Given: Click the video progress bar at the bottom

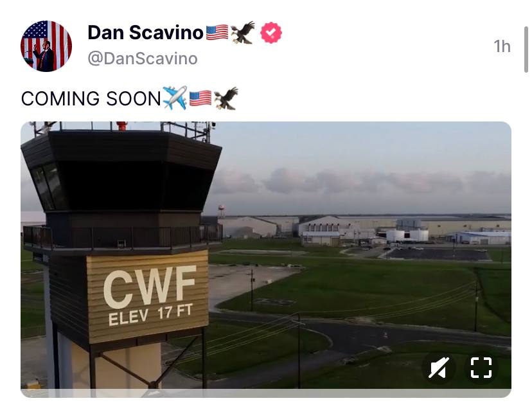Looking at the screenshot, I should tap(266, 393).
